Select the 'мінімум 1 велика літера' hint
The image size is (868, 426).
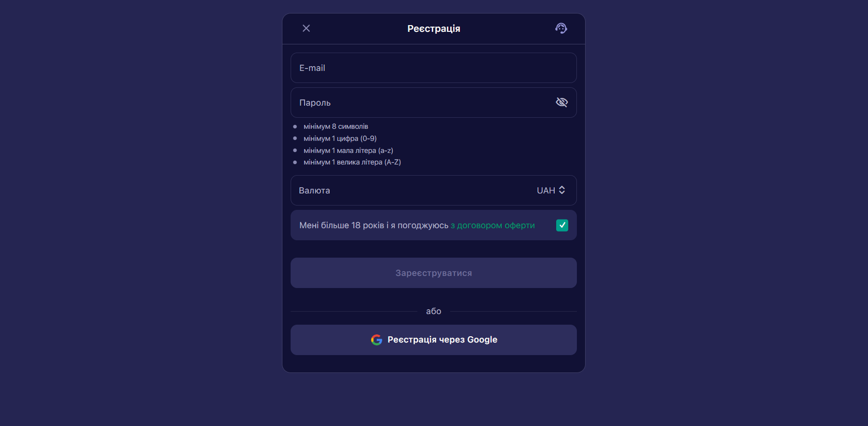coord(352,162)
